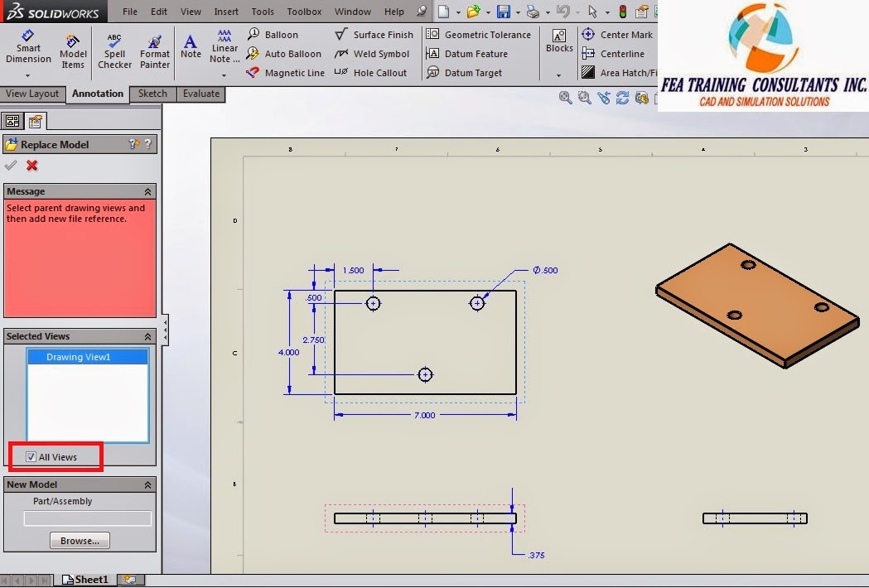Expand the Blocks dropdown arrow
Image resolution: width=869 pixels, height=588 pixels.
tap(558, 75)
